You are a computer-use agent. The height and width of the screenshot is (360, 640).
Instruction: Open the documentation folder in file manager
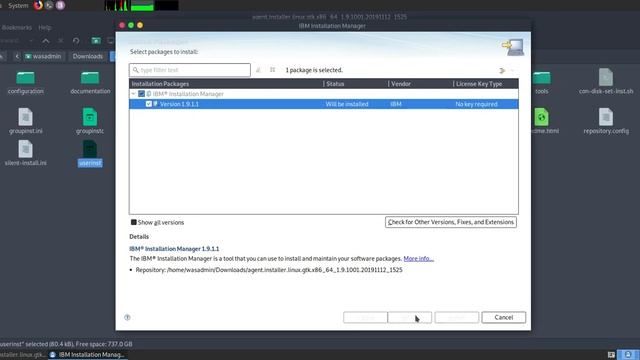coord(90,82)
